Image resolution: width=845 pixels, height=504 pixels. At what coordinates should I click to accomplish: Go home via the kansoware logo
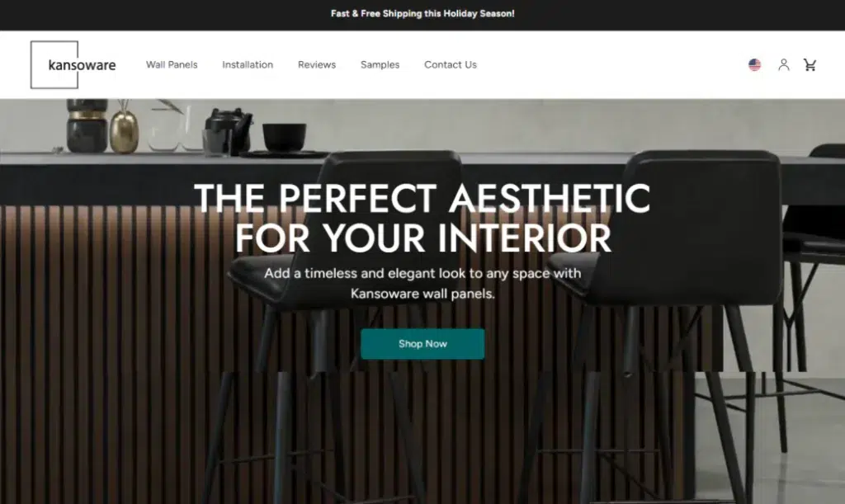(x=73, y=64)
